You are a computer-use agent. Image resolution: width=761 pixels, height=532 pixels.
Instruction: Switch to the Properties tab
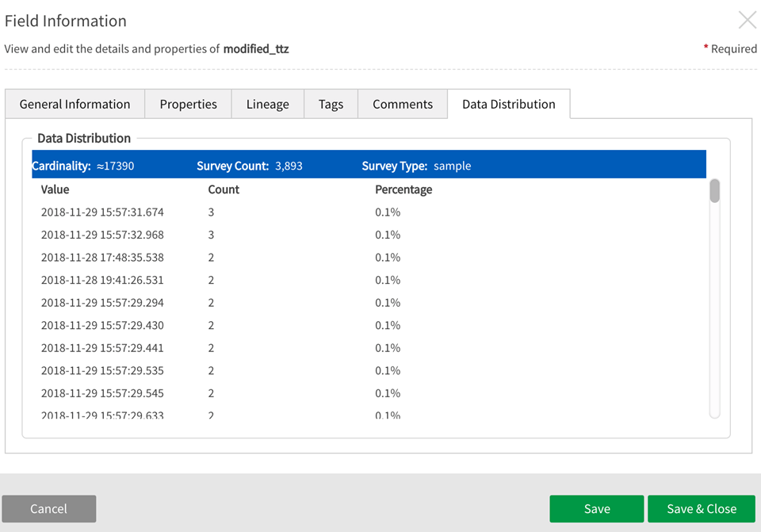188,104
